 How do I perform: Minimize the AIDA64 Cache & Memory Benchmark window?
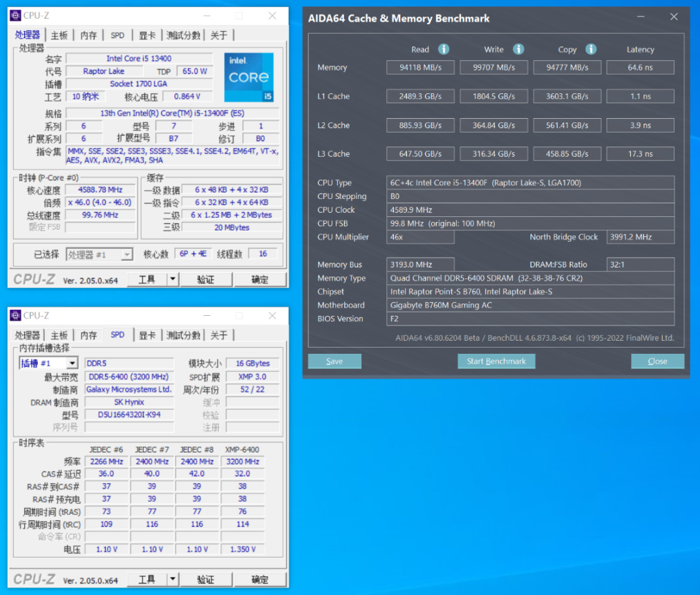(x=642, y=17)
